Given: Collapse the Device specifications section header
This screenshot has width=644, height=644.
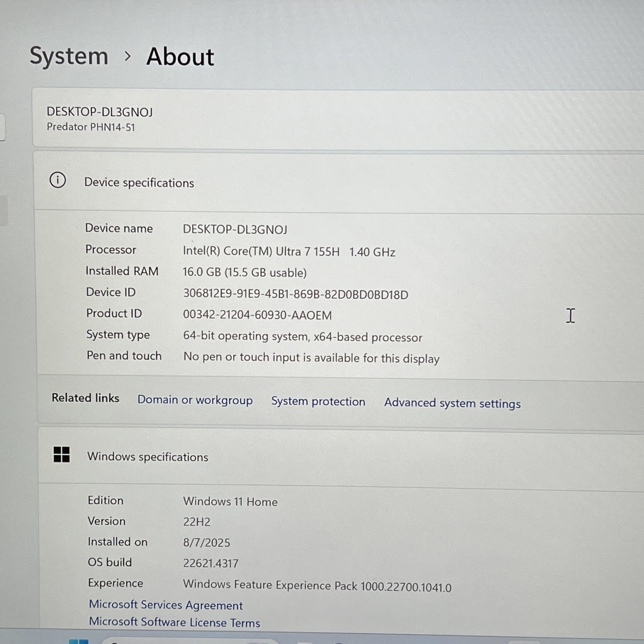Looking at the screenshot, I should pyautogui.click(x=339, y=182).
